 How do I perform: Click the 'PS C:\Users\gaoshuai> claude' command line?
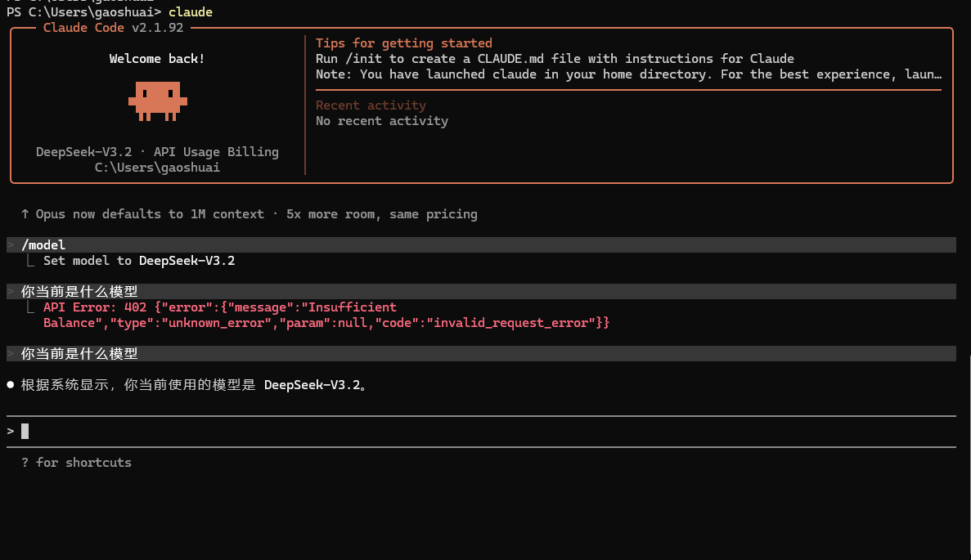coord(110,12)
